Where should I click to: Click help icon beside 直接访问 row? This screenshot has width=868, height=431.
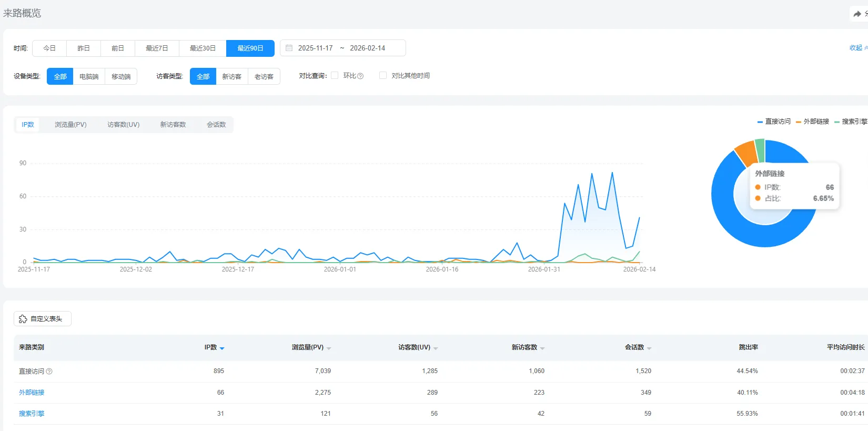click(49, 372)
